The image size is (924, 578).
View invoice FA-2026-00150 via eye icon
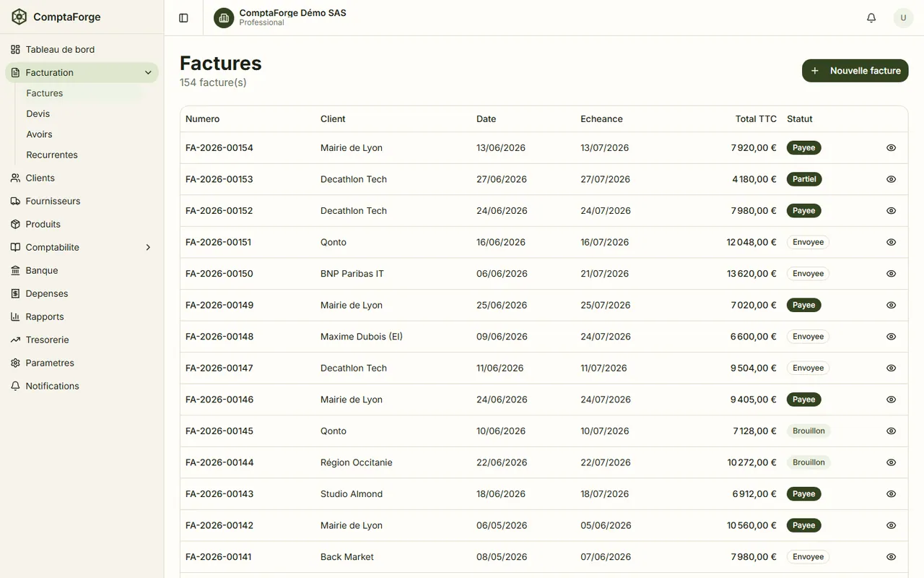click(x=891, y=273)
